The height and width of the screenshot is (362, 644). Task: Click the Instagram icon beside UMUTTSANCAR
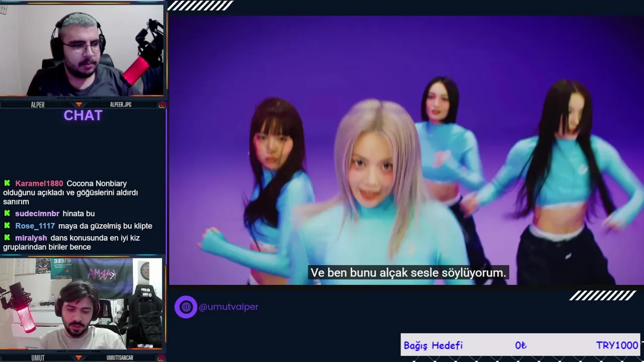[162, 357]
